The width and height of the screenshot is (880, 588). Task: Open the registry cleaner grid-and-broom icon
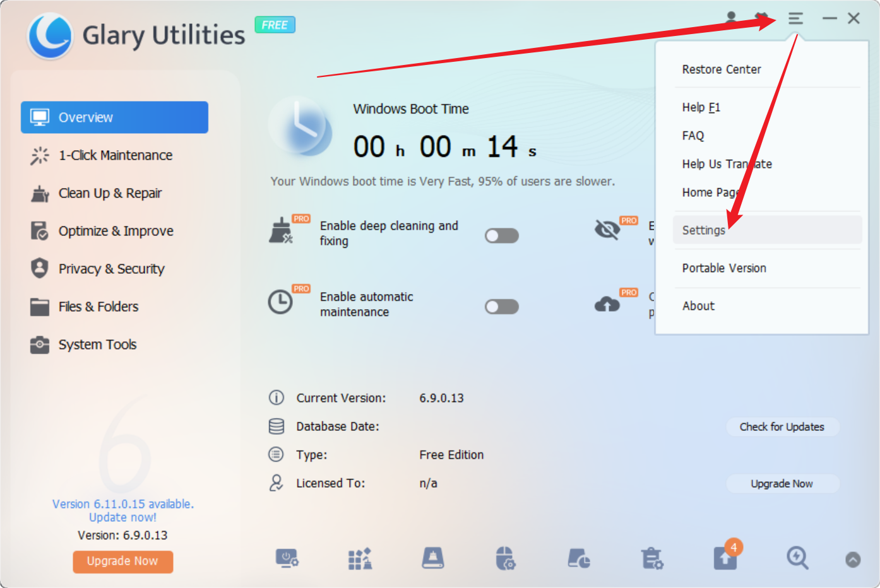pyautogui.click(x=360, y=559)
